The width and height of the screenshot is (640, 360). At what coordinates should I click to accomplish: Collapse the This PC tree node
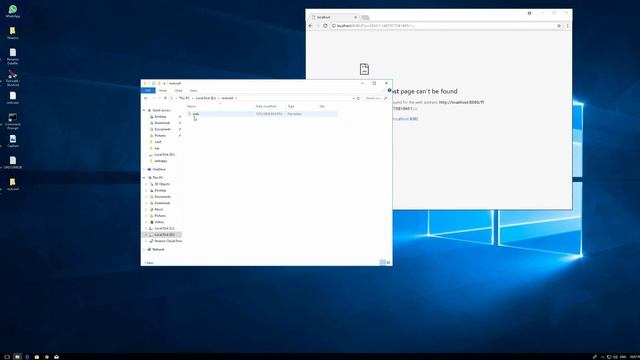click(x=144, y=178)
